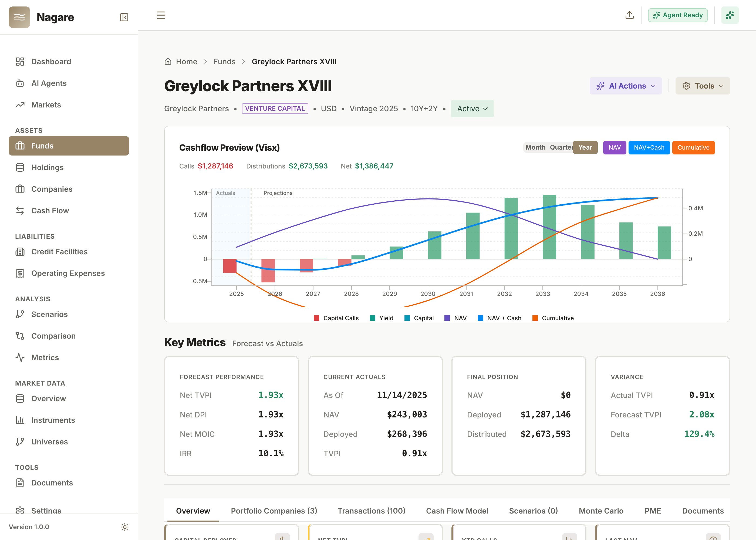756x540 pixels.
Task: Toggle the NAV+Cash series button
Action: pos(649,148)
